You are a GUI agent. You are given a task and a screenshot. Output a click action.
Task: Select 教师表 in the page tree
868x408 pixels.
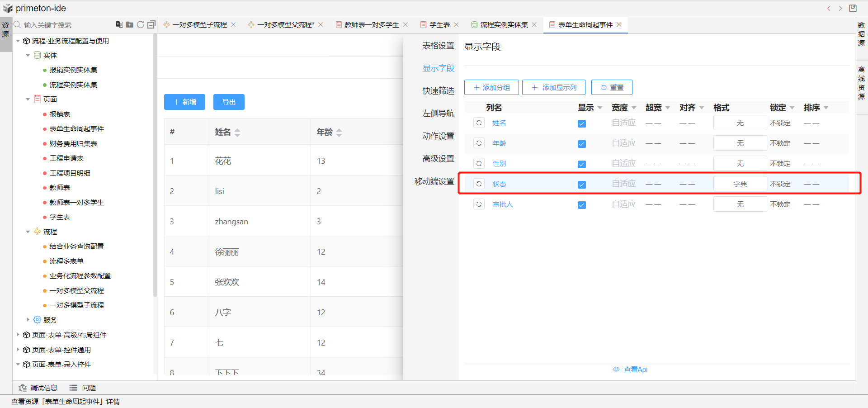[x=60, y=188]
